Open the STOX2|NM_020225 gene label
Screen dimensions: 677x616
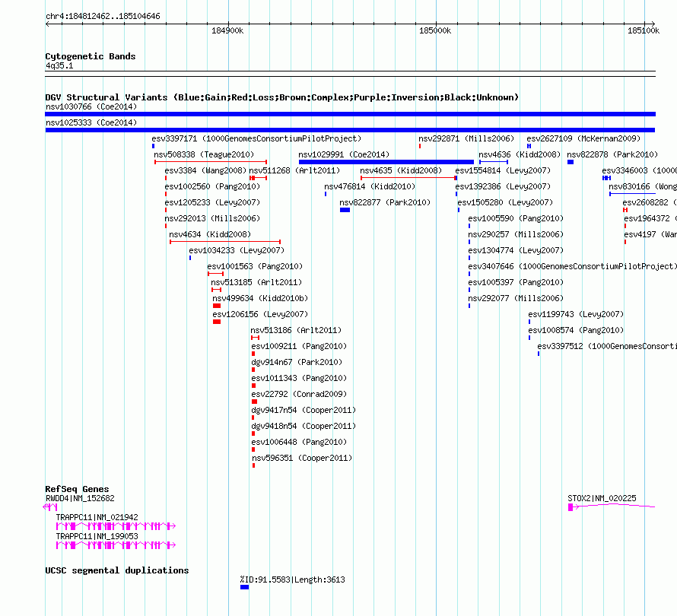602,498
